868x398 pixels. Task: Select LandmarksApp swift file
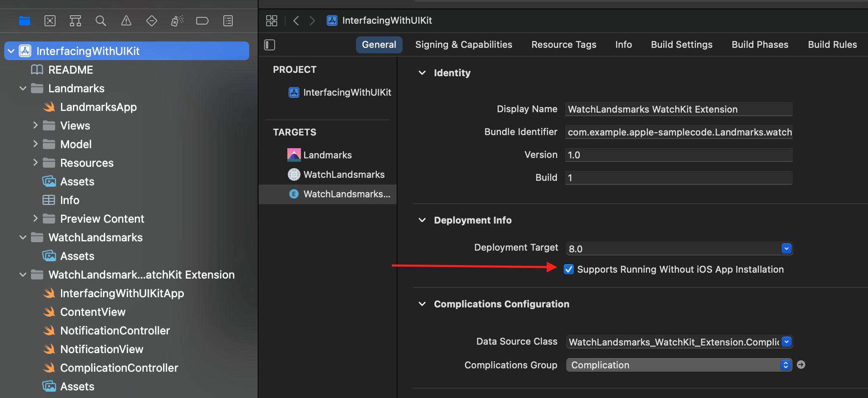coord(98,107)
